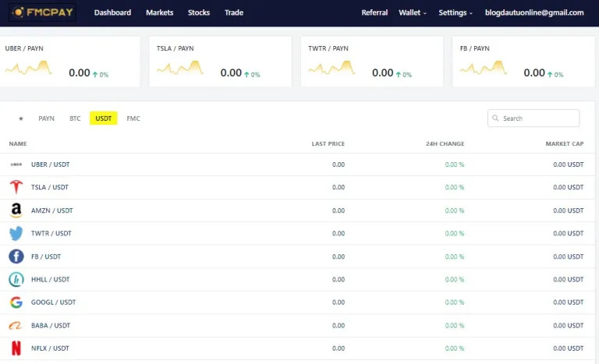The width and height of the screenshot is (599, 364).
Task: Click the TWTR / PAYN card title
Action: (328, 48)
